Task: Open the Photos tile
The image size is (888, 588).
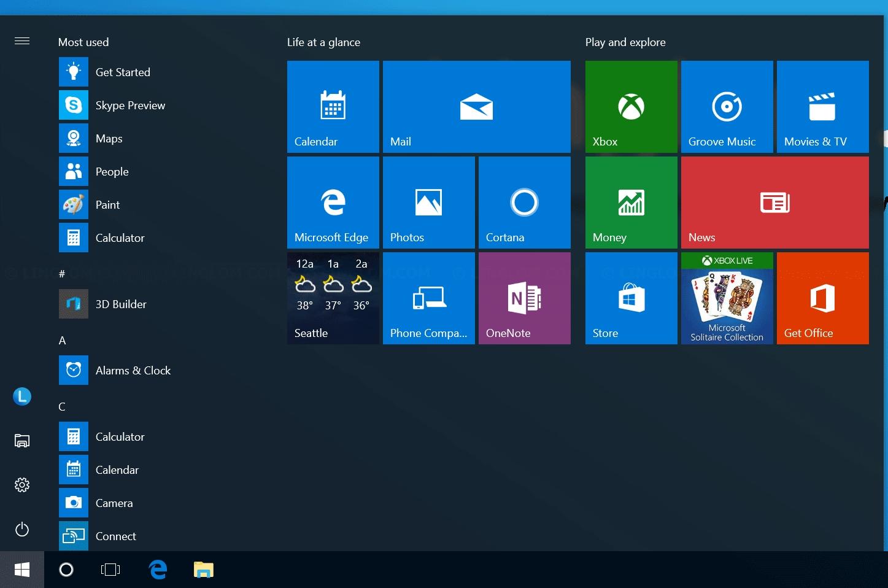Action: [428, 203]
